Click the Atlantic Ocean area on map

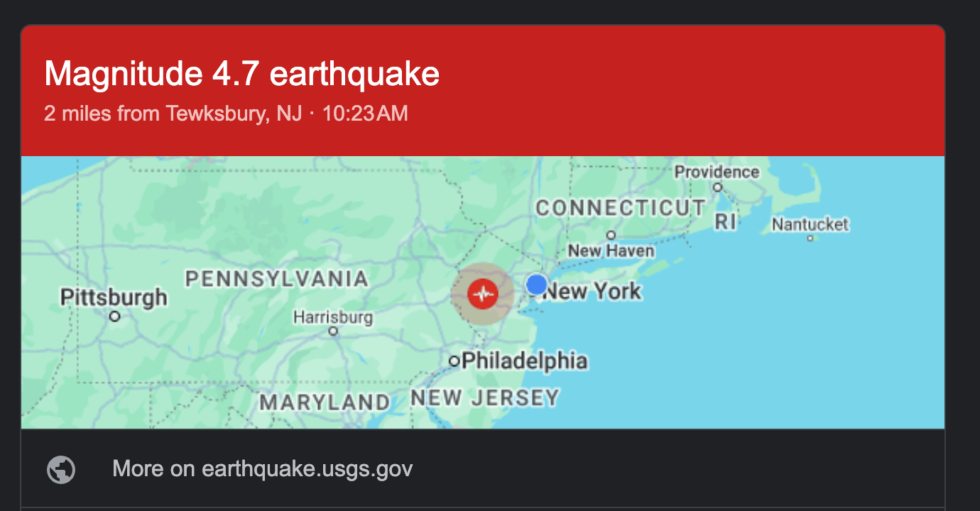point(781,341)
